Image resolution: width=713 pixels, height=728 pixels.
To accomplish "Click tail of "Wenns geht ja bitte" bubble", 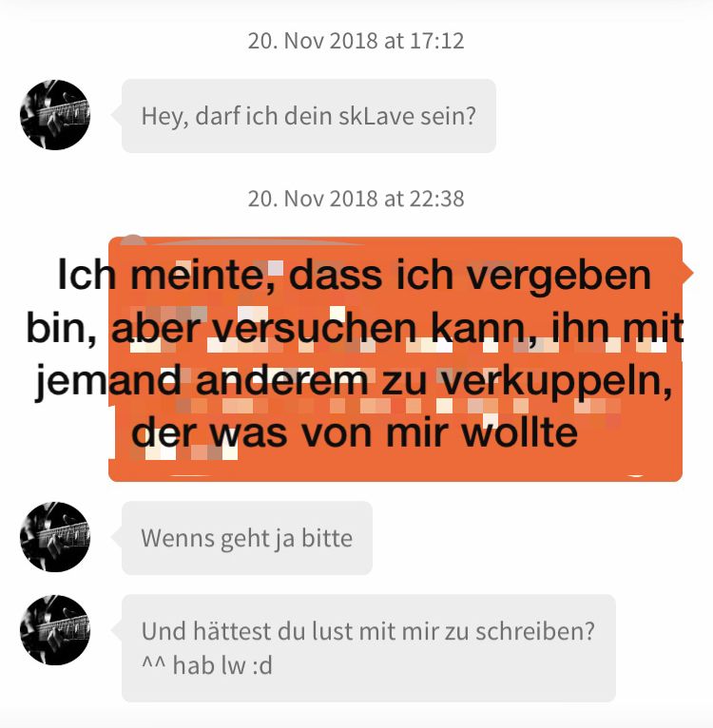I will [116, 537].
